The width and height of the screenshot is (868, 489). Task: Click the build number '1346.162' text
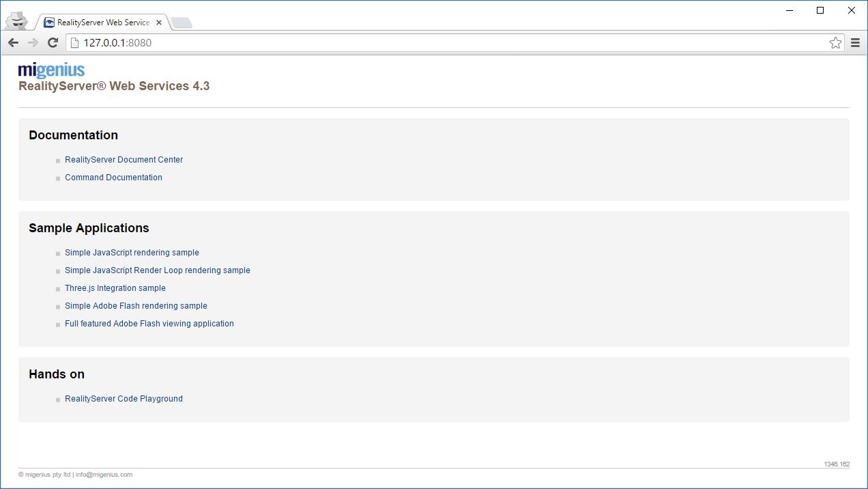click(837, 464)
